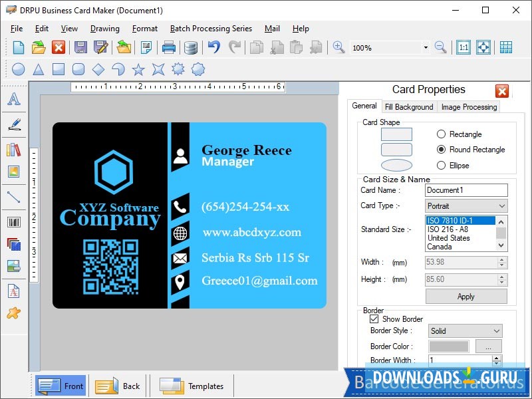Open the Card Type dropdown
Image resolution: width=532 pixels, height=399 pixels.
(x=466, y=206)
